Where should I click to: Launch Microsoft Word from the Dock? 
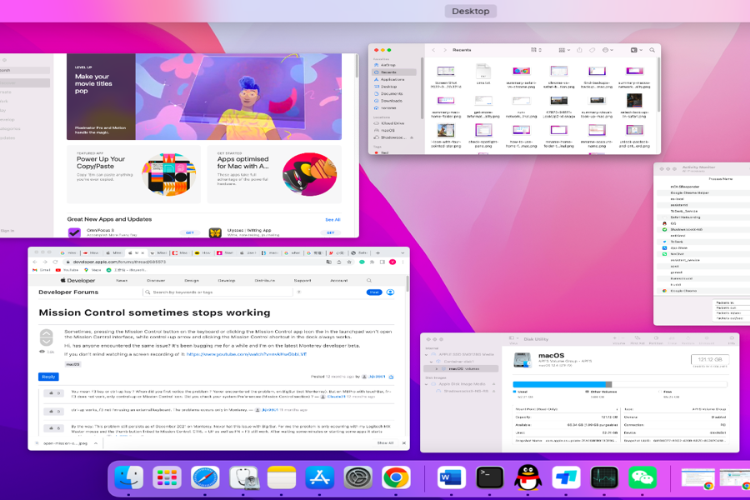pyautogui.click(x=452, y=478)
